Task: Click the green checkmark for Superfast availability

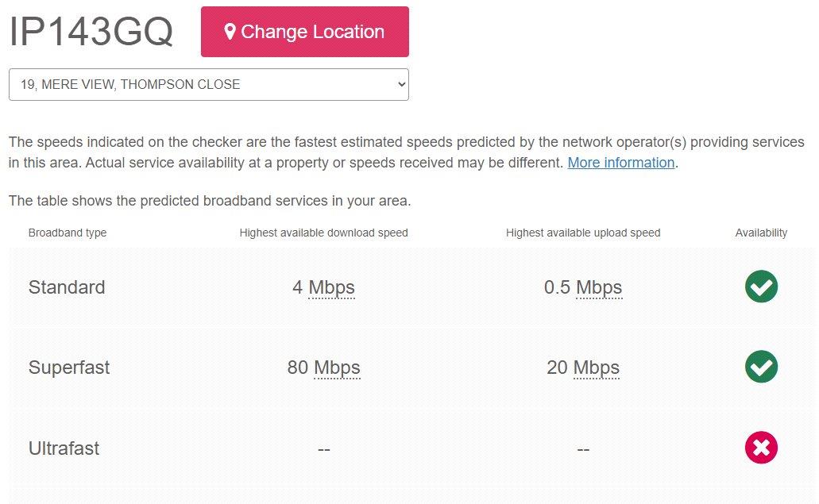Action: point(761,367)
